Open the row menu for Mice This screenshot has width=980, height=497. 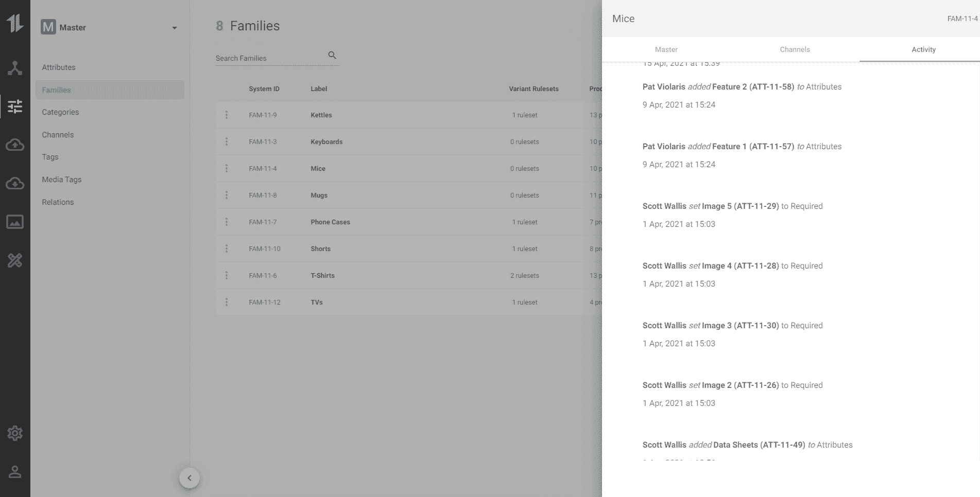(x=227, y=168)
